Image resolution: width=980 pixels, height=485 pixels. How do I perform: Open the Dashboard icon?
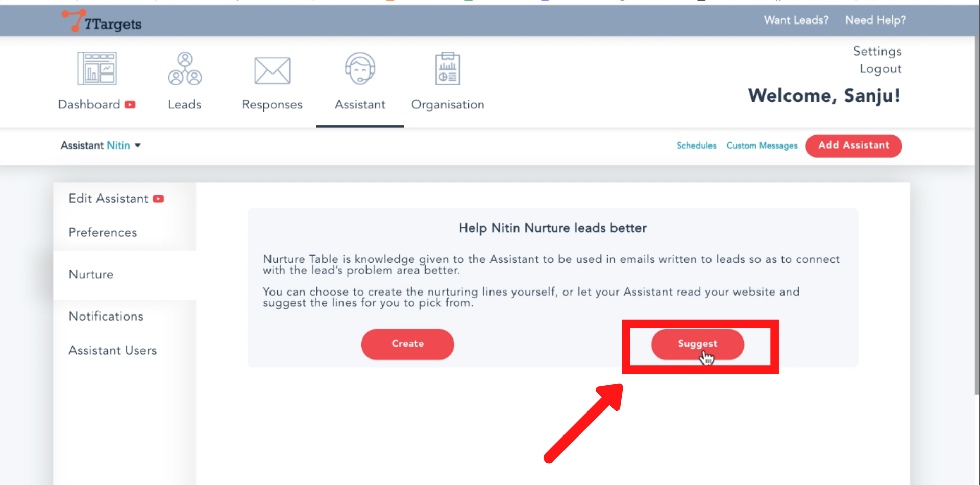96,68
